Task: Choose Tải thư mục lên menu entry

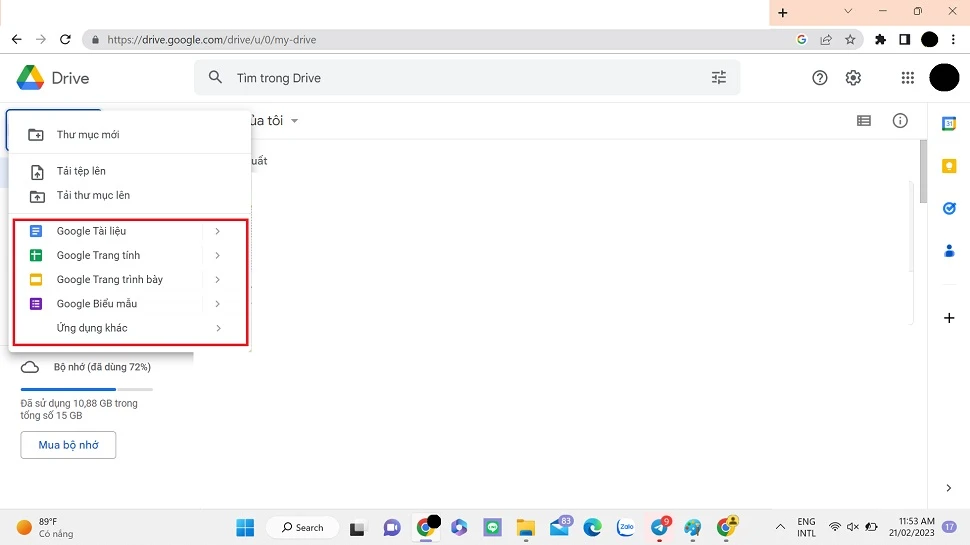Action: [x=130, y=195]
